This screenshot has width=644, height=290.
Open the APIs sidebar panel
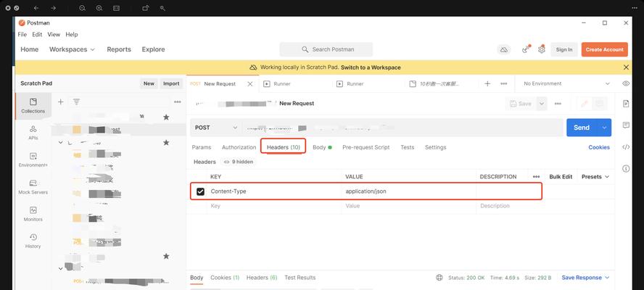33,133
